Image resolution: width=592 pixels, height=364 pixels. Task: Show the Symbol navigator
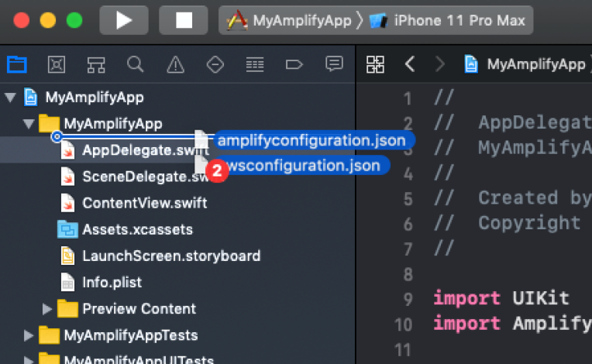[96, 64]
